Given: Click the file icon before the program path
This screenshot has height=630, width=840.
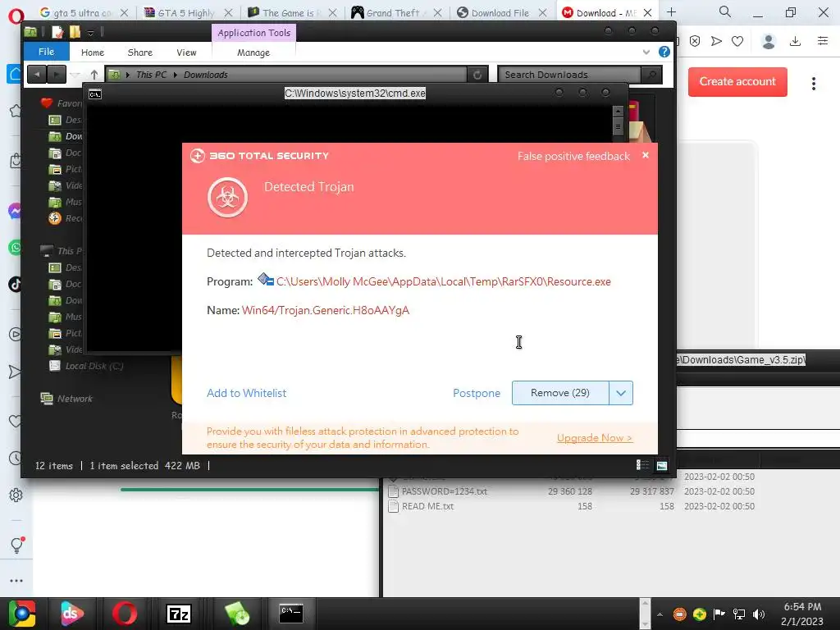Looking at the screenshot, I should (x=265, y=279).
